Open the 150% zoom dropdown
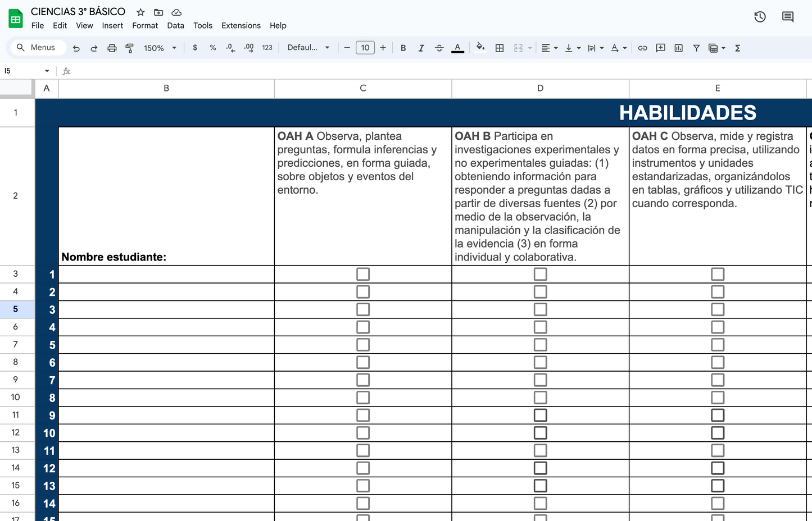 pyautogui.click(x=160, y=48)
